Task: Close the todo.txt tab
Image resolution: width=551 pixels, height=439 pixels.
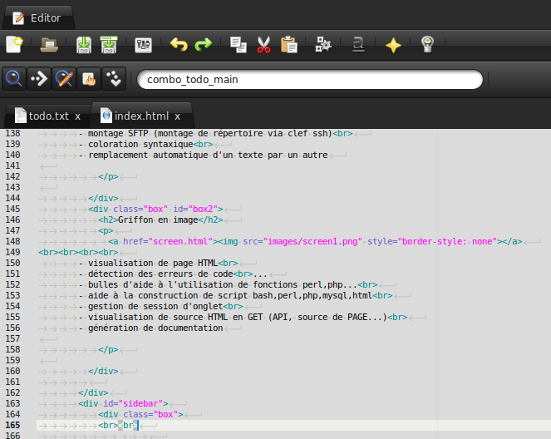Action: pos(78,117)
